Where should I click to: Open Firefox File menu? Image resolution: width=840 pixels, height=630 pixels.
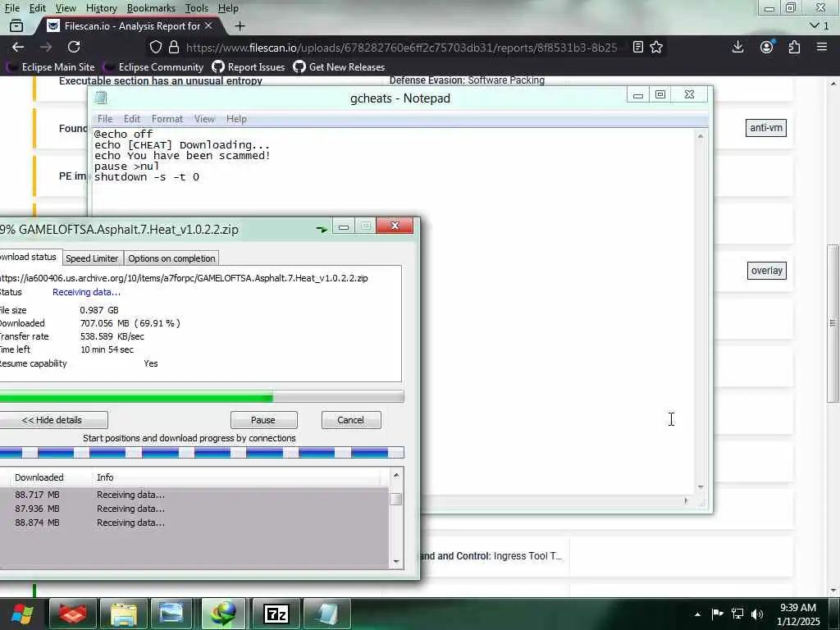11,8
